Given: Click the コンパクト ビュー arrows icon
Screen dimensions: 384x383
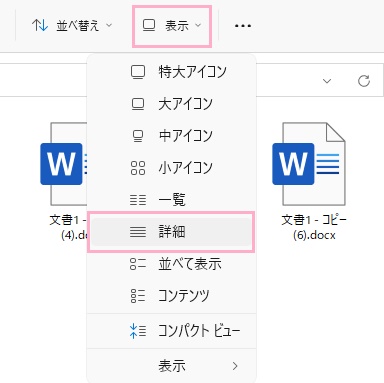Looking at the screenshot, I should (x=138, y=331).
